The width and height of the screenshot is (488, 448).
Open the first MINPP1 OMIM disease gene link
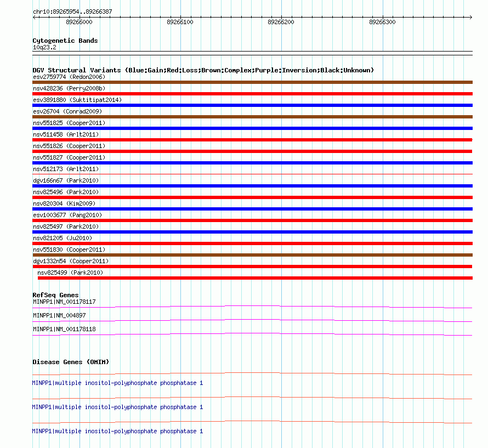tap(117, 383)
